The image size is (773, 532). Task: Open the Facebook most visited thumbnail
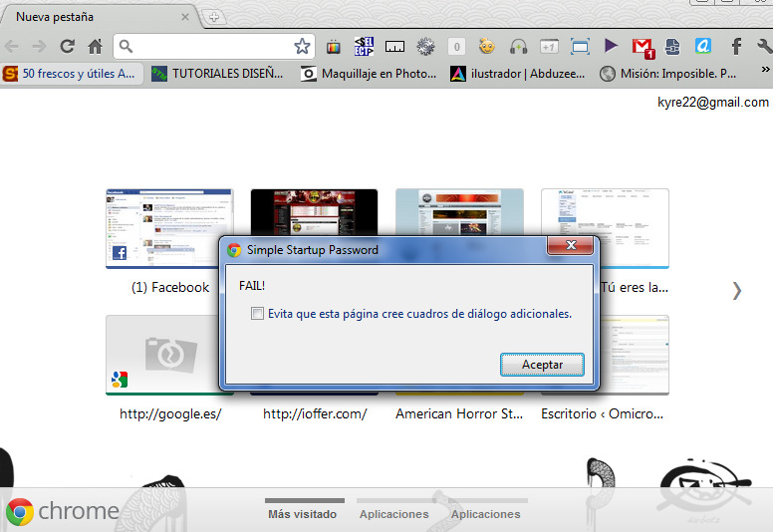coord(169,229)
